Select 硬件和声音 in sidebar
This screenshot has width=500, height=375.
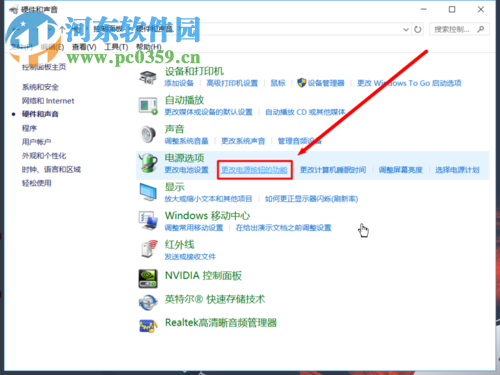pyautogui.click(x=40, y=114)
